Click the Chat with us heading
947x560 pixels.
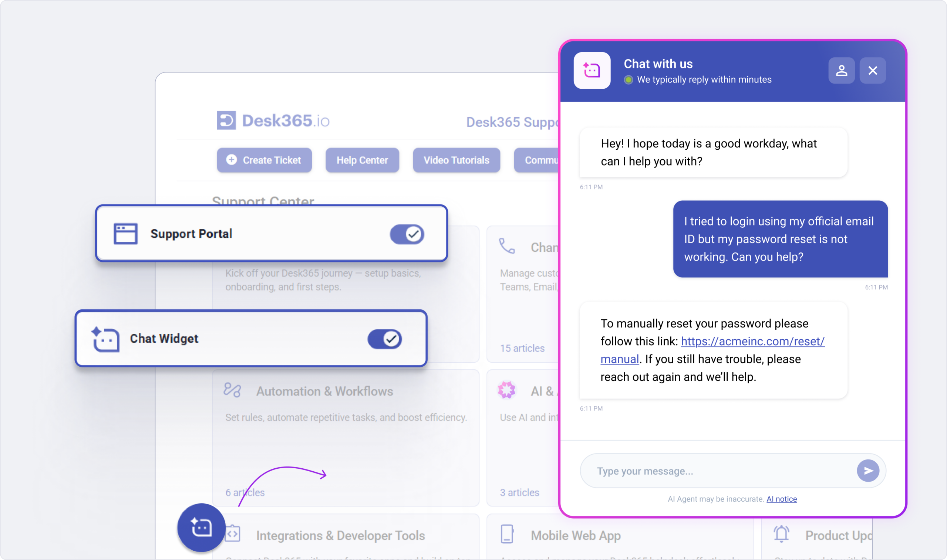[658, 64]
